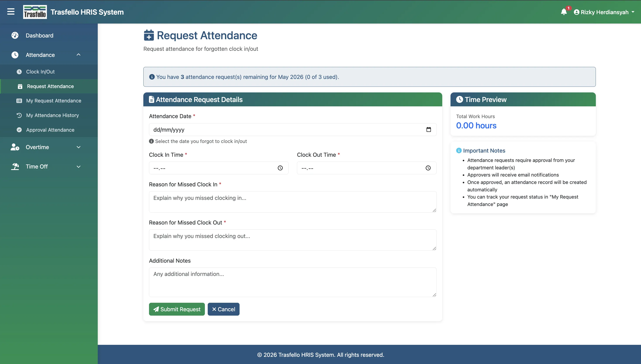This screenshot has height=364, width=641.
Task: Focus the Reason for Missed Clock In field
Action: tap(293, 202)
